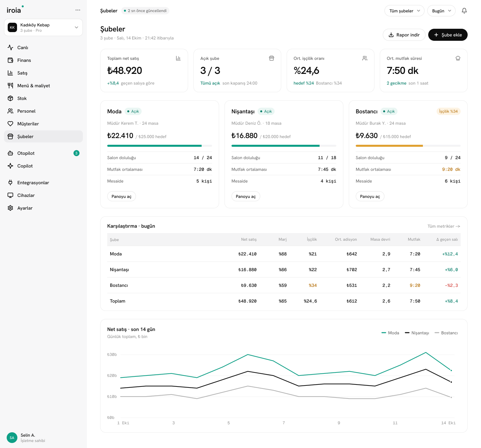Screen dimensions: 481x448
Task: Open the notifications bell
Action: tap(464, 11)
